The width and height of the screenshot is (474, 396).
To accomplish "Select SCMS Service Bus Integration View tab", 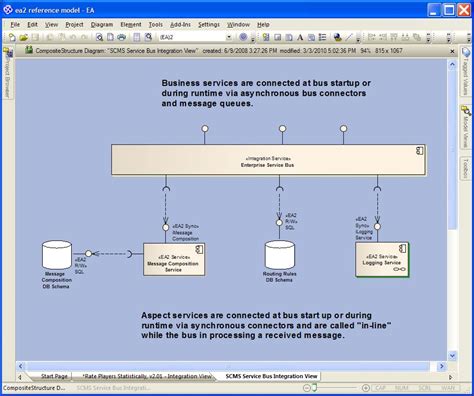I will coord(271,376).
